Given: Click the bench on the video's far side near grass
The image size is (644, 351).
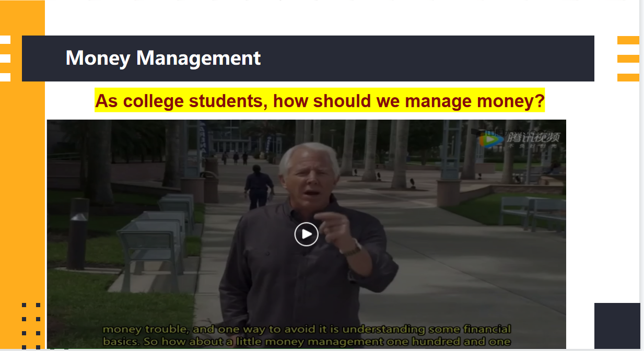Looking at the screenshot, I should coord(532,212).
